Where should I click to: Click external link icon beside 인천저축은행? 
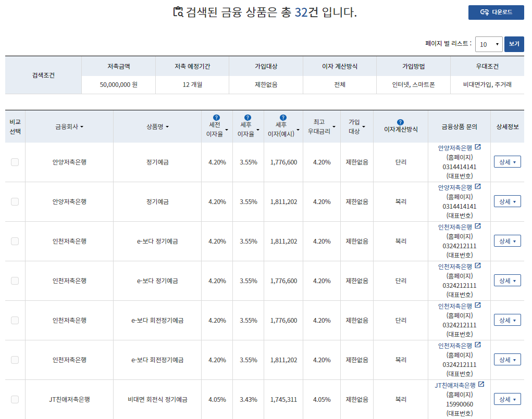click(478, 226)
